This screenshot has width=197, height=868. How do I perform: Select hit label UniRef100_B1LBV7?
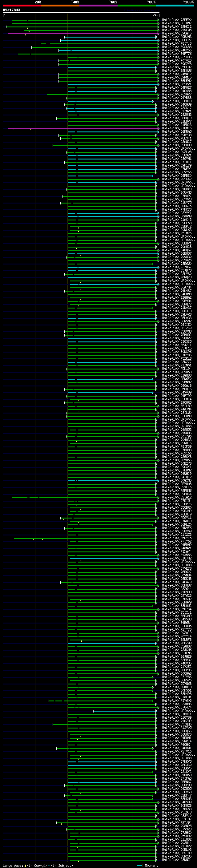point(176,121)
